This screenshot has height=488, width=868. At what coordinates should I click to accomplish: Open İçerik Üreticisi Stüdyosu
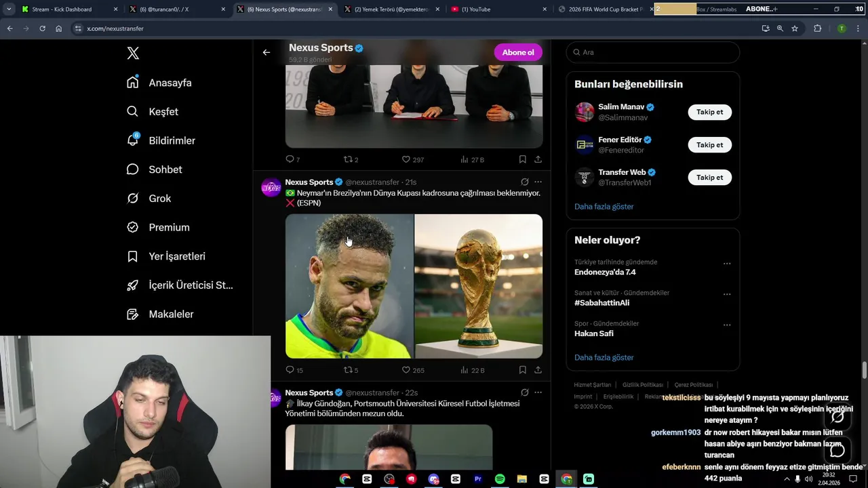(x=180, y=285)
